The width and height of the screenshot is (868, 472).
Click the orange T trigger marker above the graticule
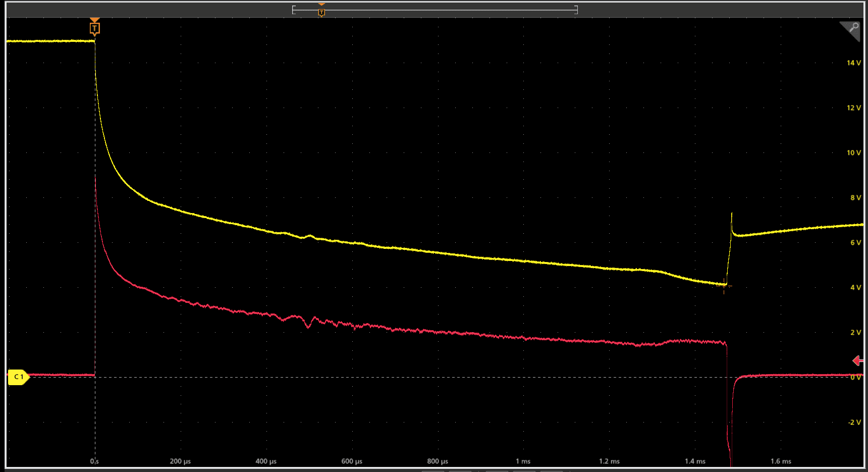pyautogui.click(x=94, y=28)
